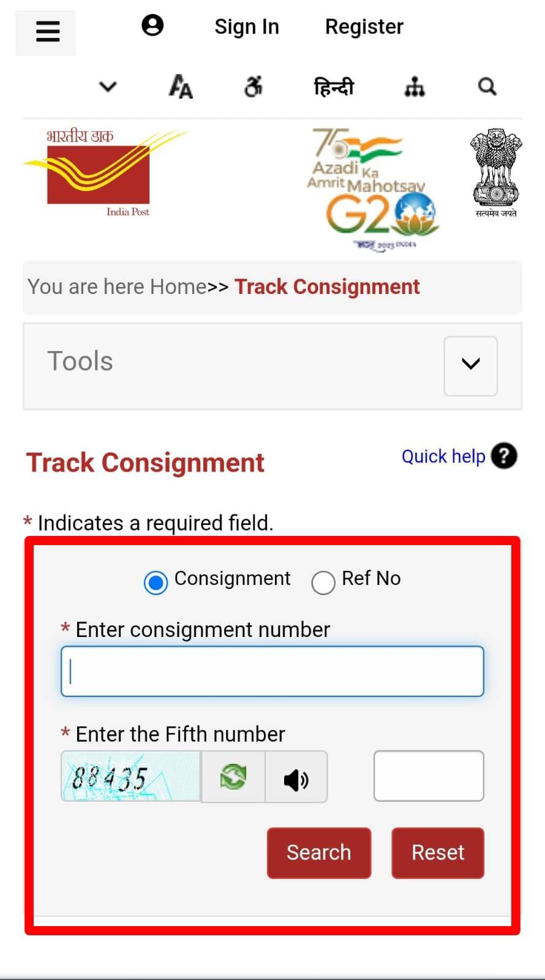Select the Ref No radio button
The height and width of the screenshot is (980, 545).
(x=323, y=582)
